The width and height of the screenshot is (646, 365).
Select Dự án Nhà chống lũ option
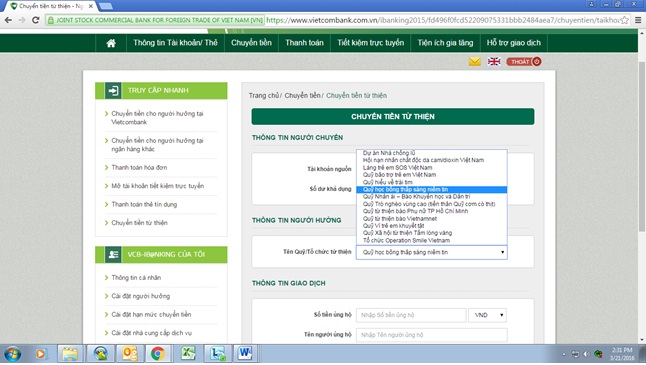click(x=431, y=153)
